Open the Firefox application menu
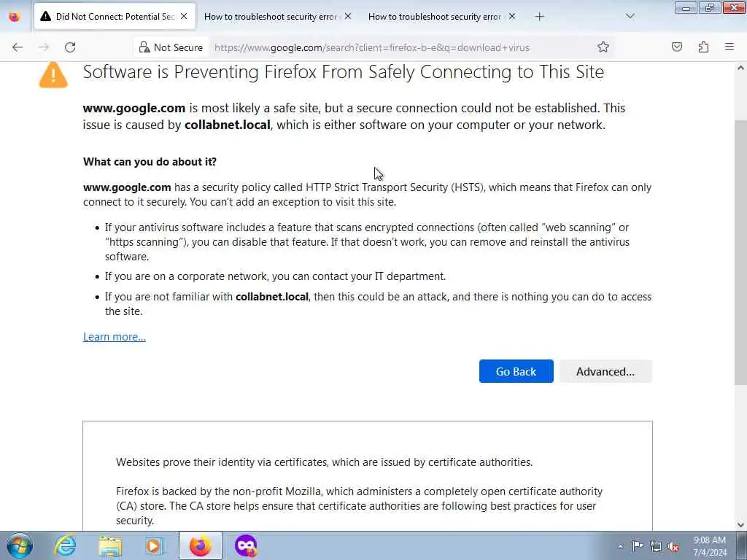The height and width of the screenshot is (560, 747). pos(729,47)
